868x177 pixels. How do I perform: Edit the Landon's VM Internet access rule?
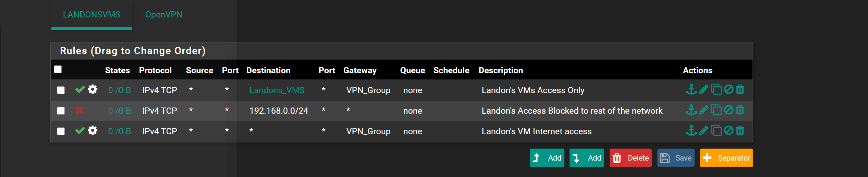704,131
